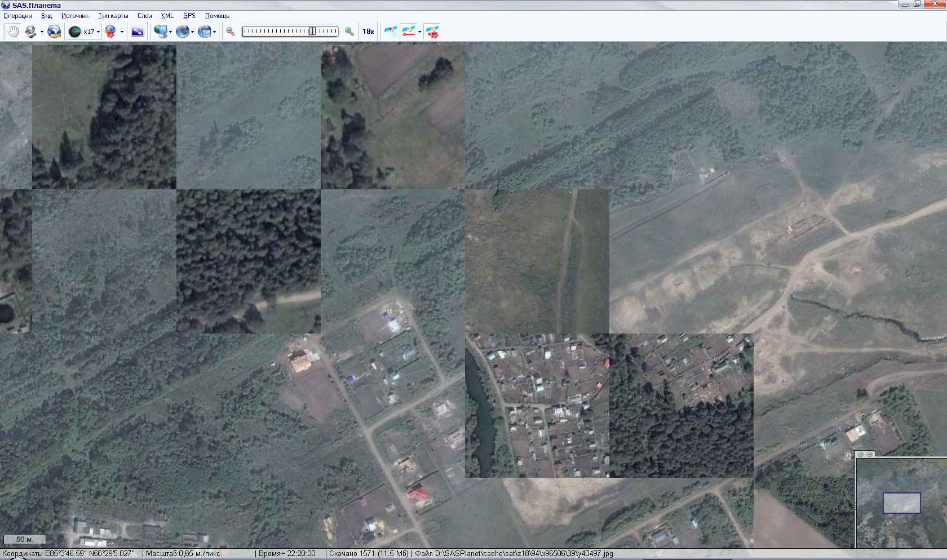Click the green zoom-in button on minimap

tap(861, 454)
